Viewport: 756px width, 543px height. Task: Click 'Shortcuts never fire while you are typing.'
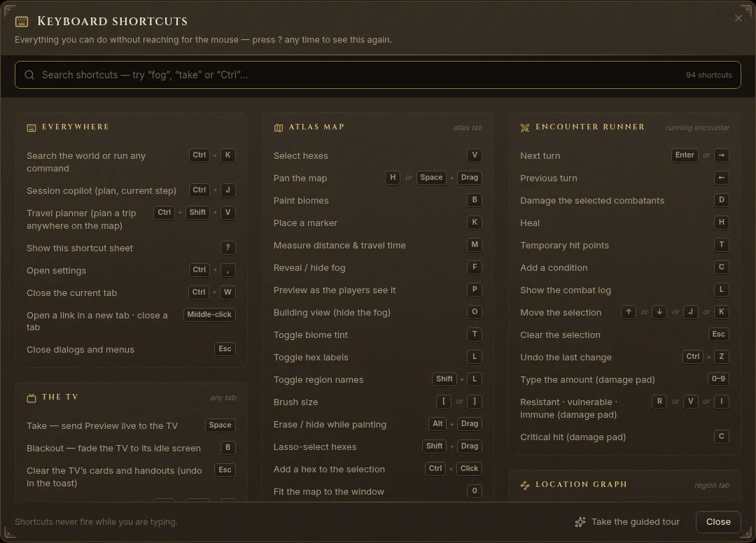click(x=96, y=522)
